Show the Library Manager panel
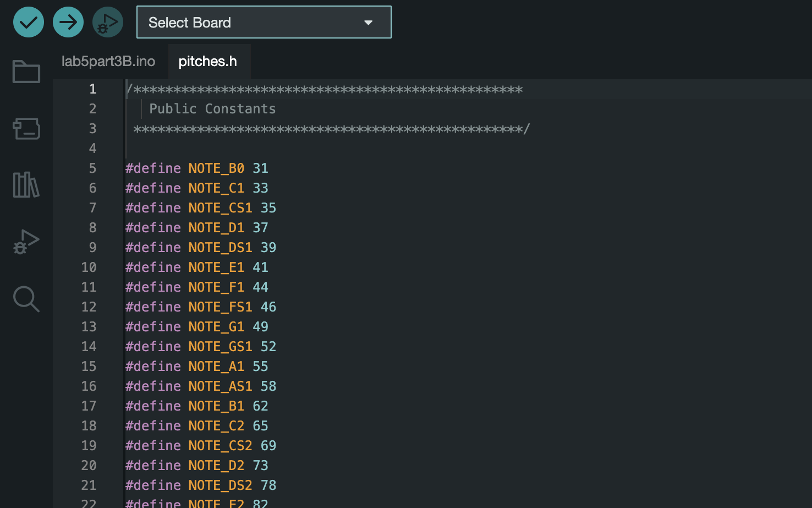812x508 pixels. tap(26, 185)
